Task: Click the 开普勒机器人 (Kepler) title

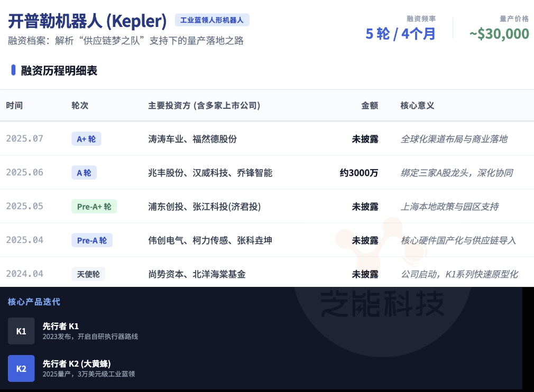Action: tap(87, 21)
